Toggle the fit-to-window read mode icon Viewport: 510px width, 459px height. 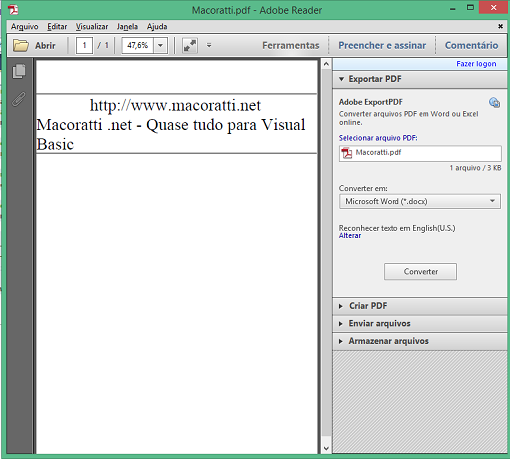coord(190,45)
